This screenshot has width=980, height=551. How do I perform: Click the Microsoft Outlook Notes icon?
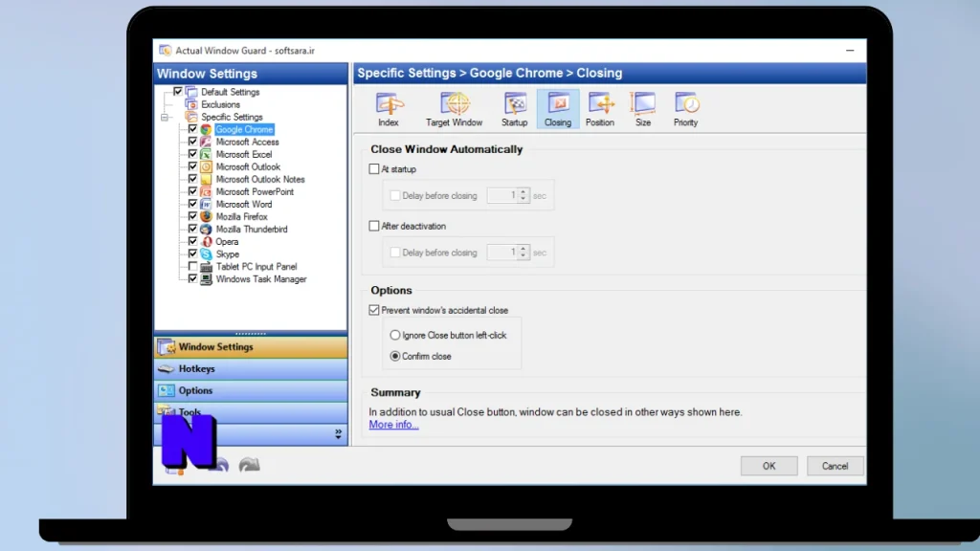206,179
